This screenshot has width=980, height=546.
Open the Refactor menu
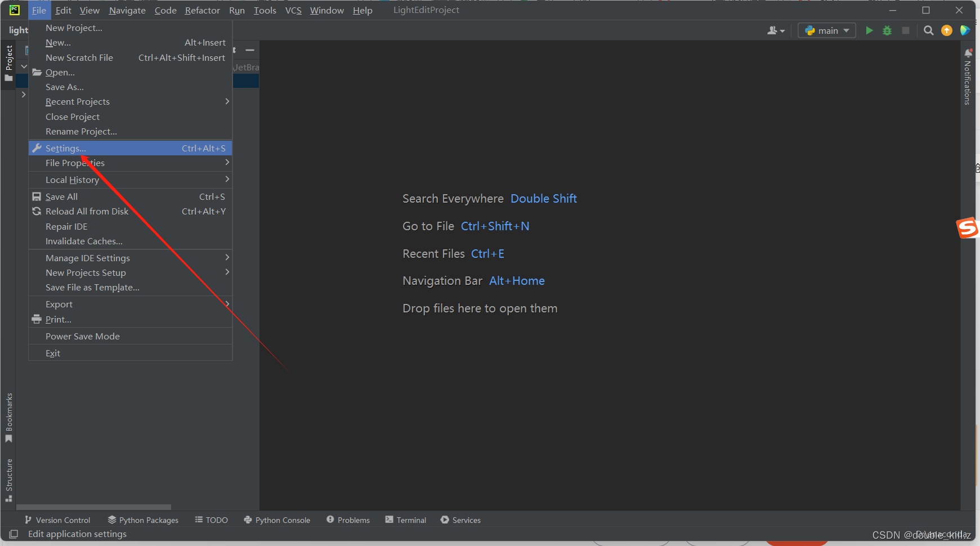[202, 10]
